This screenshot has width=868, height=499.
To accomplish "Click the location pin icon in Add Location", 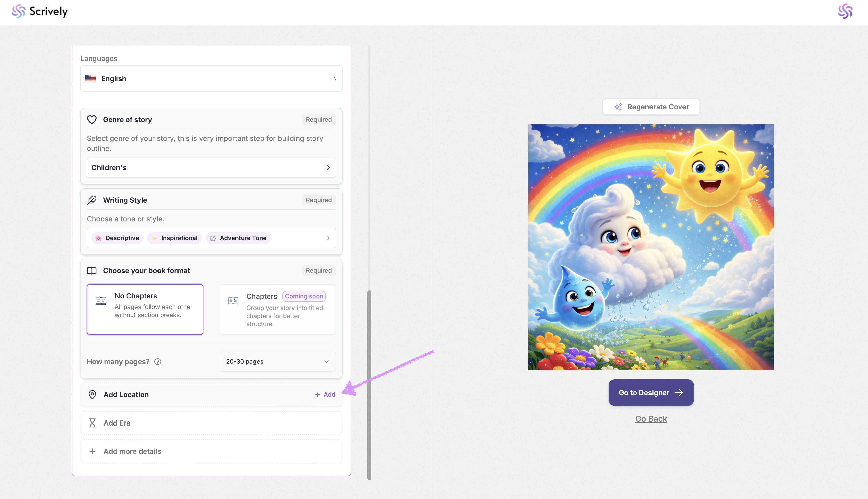I will coord(92,394).
